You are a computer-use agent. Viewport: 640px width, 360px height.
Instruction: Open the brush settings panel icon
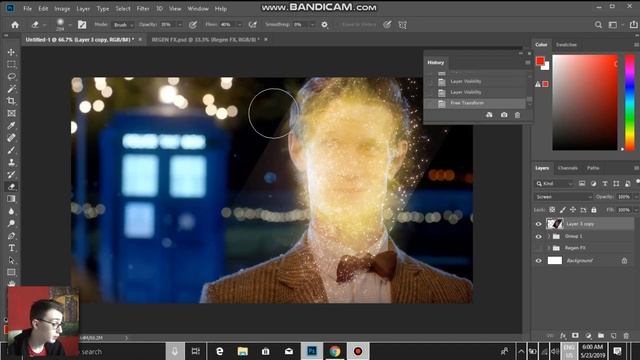click(x=82, y=25)
